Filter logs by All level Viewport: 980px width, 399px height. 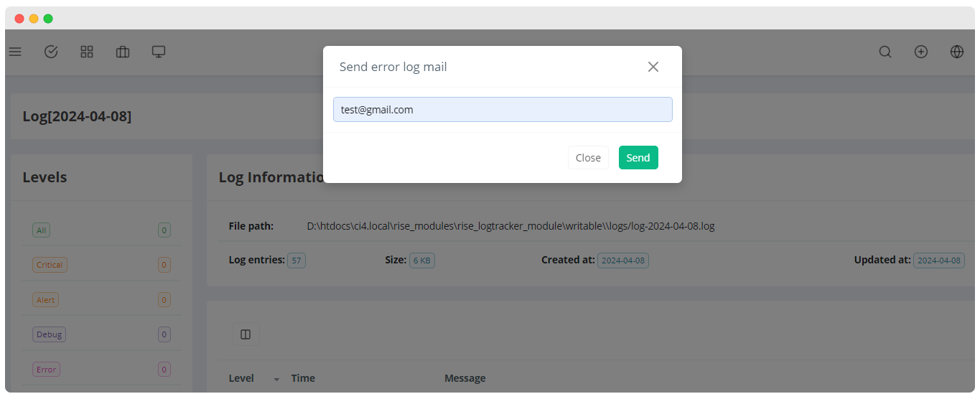click(42, 230)
